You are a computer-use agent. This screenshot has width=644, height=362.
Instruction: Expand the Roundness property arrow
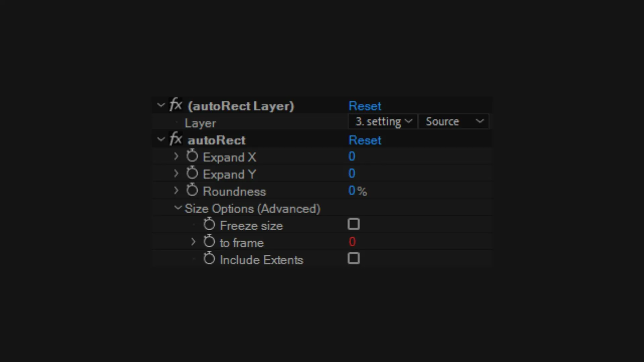click(176, 191)
